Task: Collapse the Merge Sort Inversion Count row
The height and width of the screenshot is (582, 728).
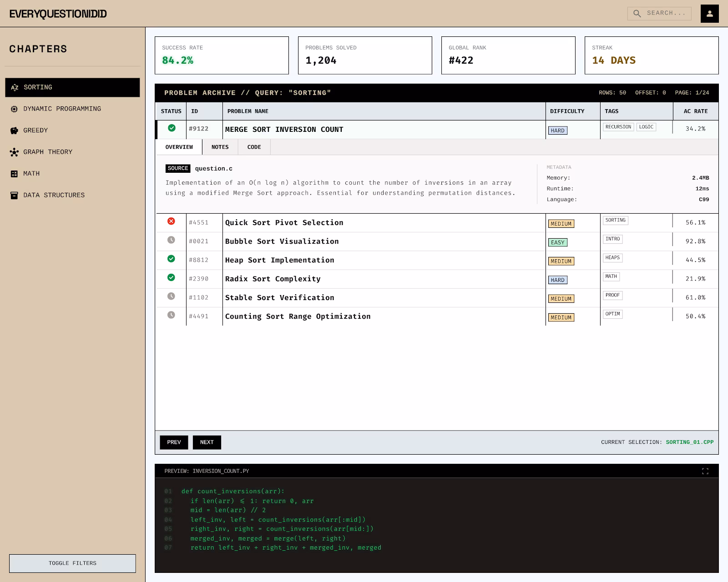Action: click(284, 130)
